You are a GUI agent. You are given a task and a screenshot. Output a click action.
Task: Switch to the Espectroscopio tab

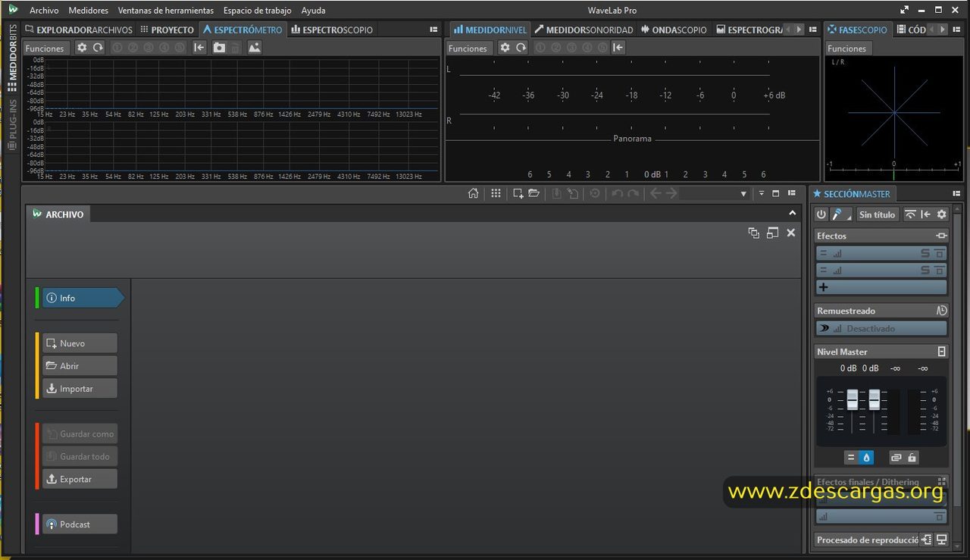331,30
